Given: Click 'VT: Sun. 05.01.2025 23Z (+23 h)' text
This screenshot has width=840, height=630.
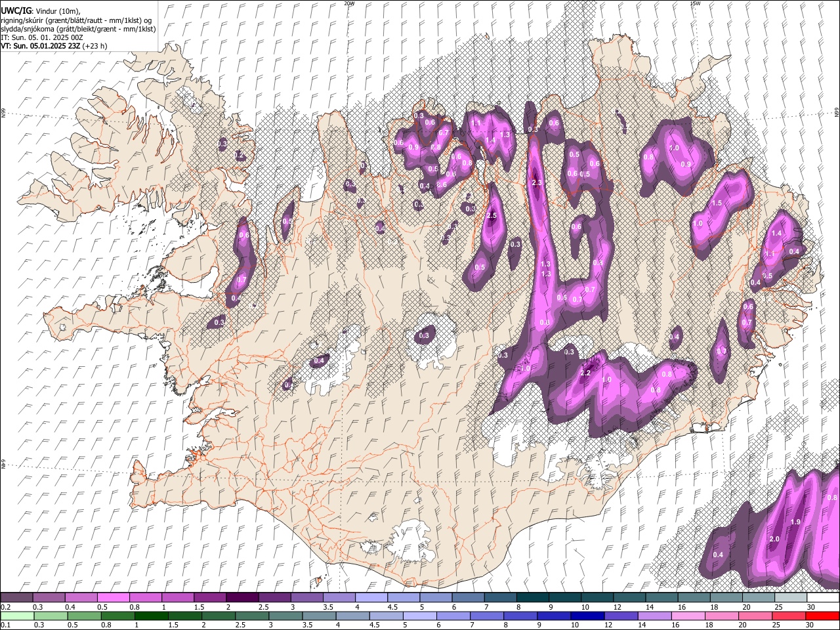Looking at the screenshot, I should coord(54,46).
